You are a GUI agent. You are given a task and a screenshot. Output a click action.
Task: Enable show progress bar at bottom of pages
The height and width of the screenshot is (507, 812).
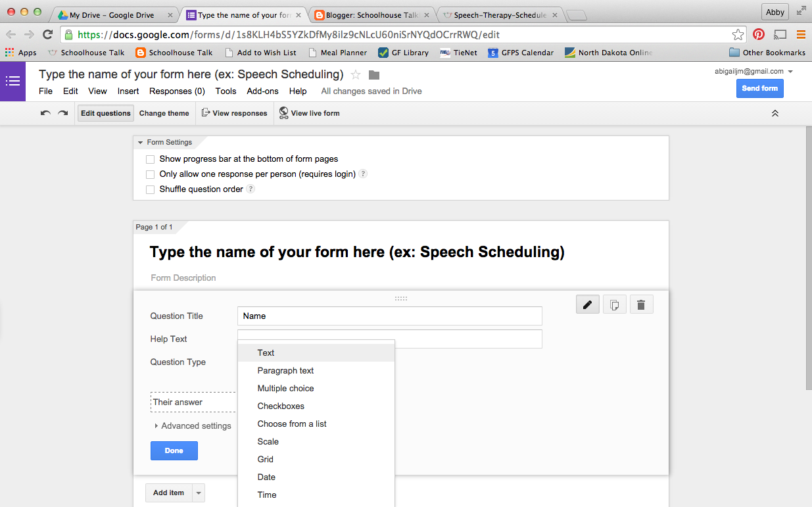tap(150, 158)
